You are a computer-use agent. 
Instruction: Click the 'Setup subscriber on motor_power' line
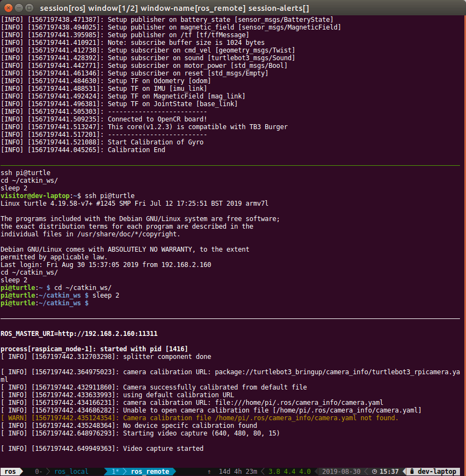[x=144, y=66]
